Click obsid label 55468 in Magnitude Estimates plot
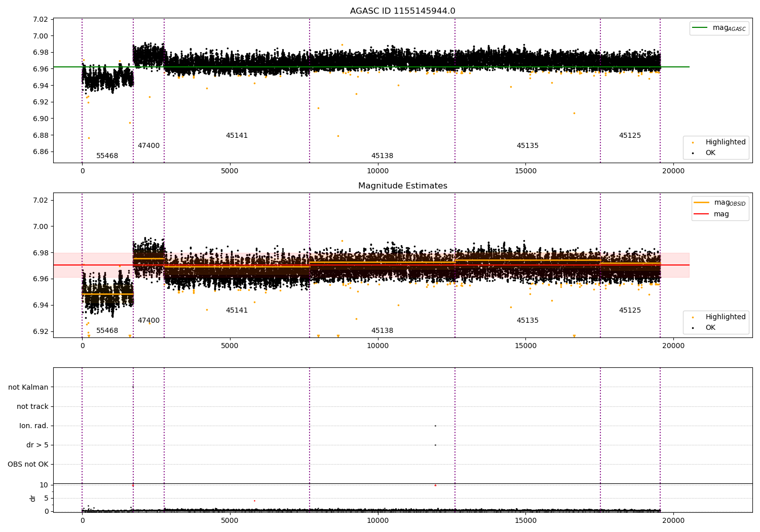This screenshot has height=532, width=760. 107,331
